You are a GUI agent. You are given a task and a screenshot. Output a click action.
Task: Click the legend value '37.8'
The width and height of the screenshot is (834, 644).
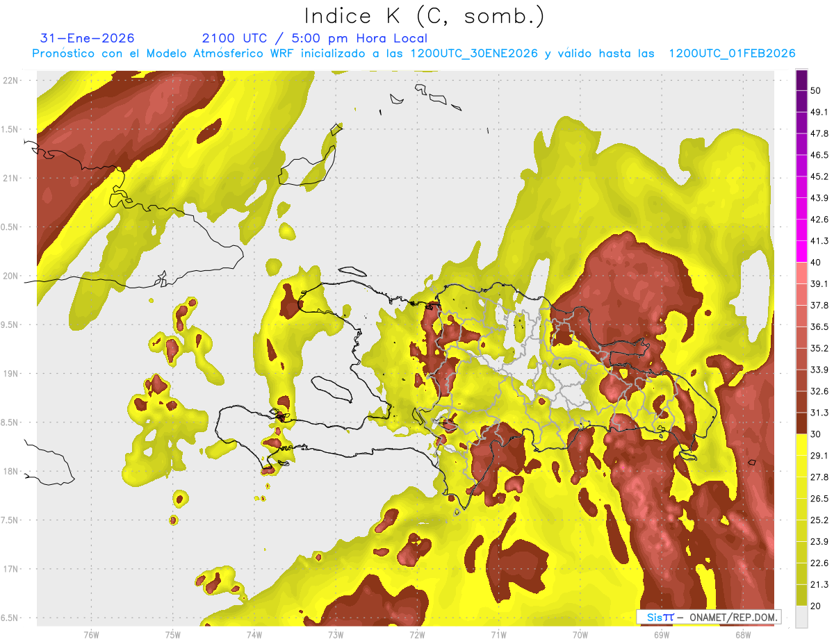coord(819,305)
